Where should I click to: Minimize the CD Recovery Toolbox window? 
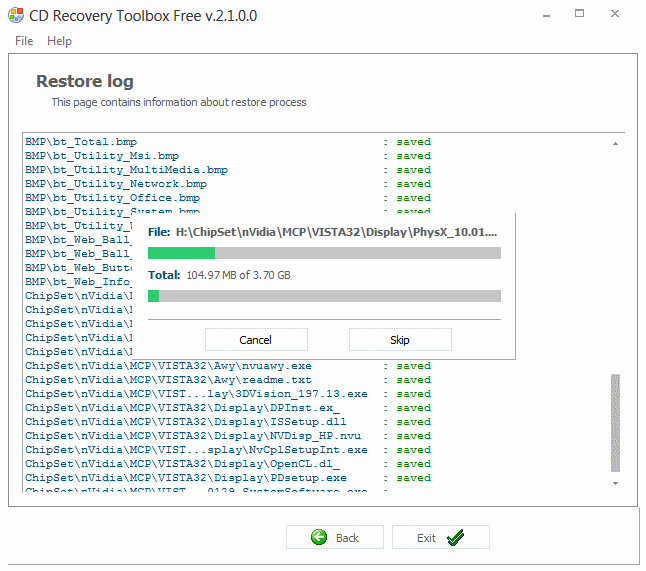546,15
